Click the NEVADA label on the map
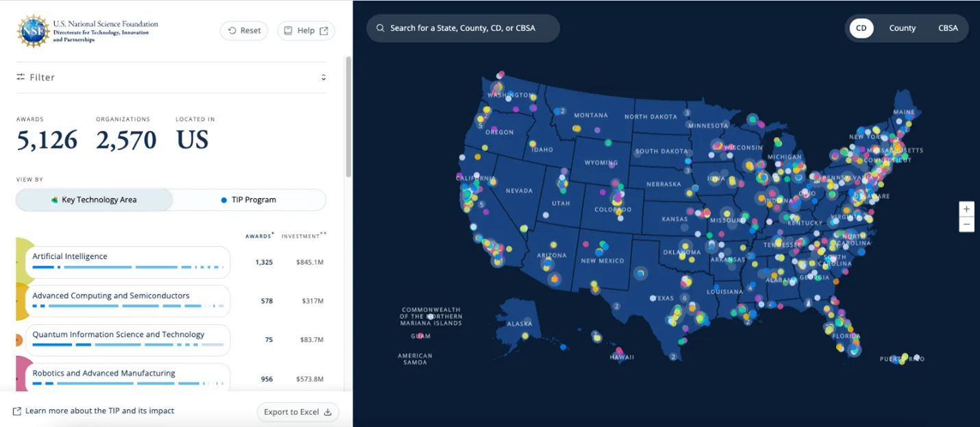 click(519, 191)
